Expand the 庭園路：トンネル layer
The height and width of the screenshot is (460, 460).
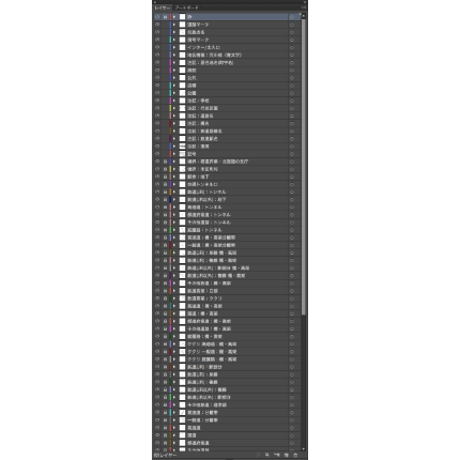click(174, 230)
